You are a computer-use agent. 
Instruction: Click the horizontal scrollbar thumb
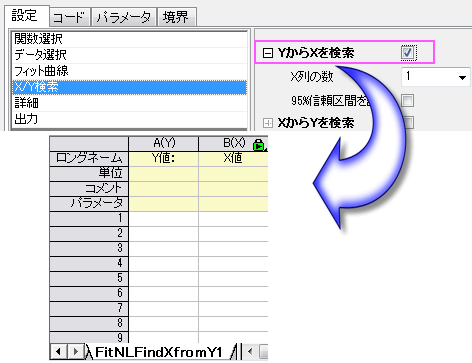coord(263,351)
